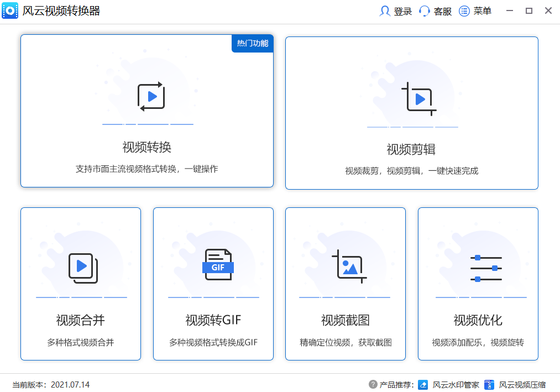Select the 视频截图 card title
Viewport: 560px width, 392px height.
pos(346,320)
